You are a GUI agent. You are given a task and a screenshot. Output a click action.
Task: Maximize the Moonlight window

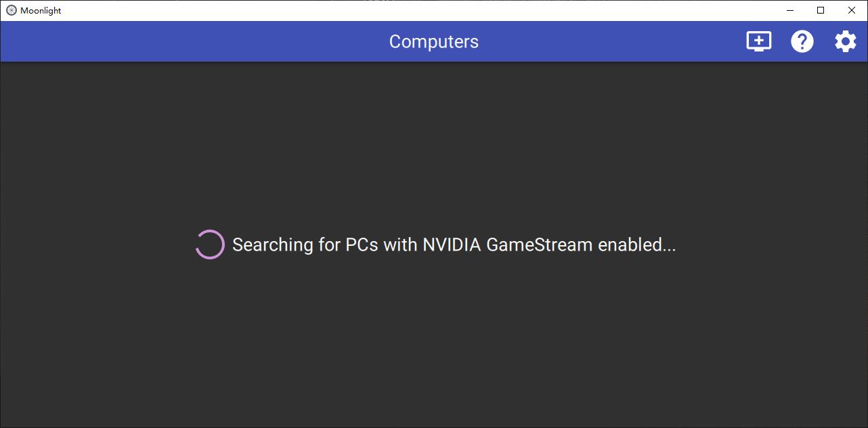click(821, 10)
